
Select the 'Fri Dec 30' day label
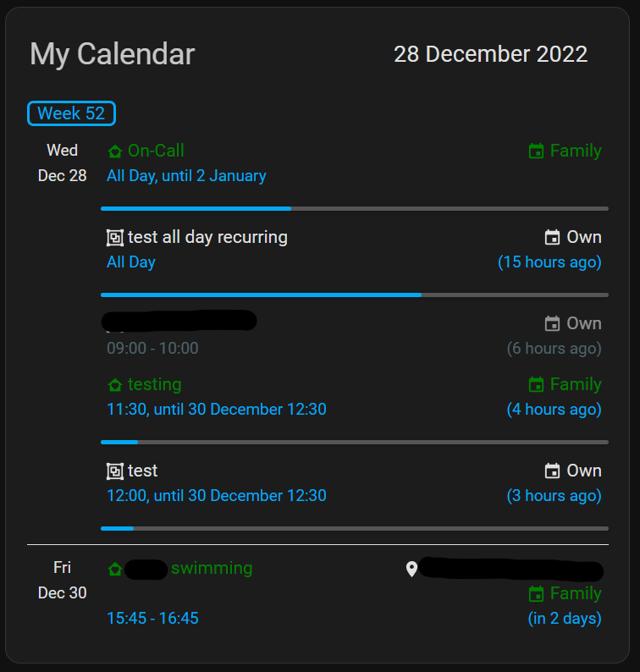[63, 581]
